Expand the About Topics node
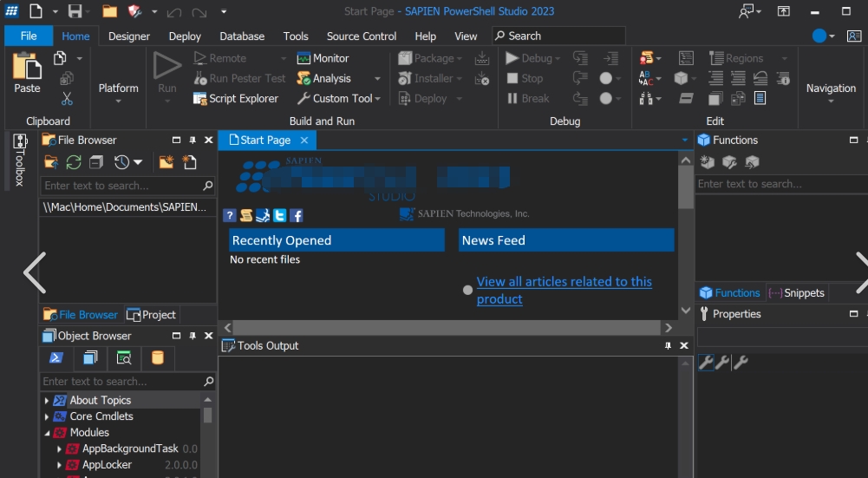 (47, 400)
